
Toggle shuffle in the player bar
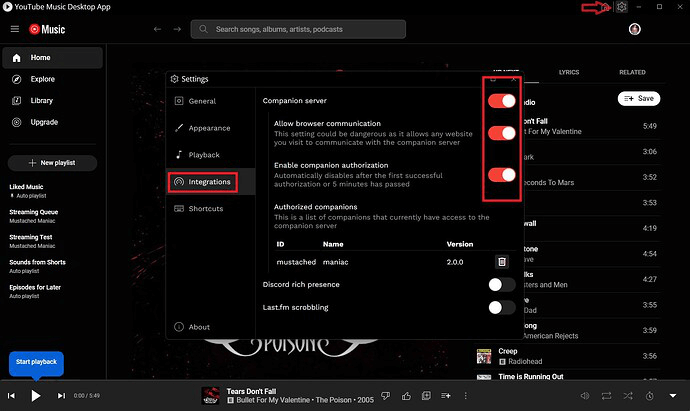tap(628, 396)
